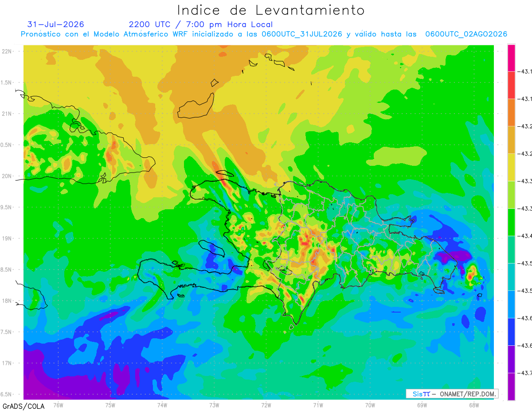Select the sky-blue legend swatch
This screenshot has width=532, height=411.
point(511,304)
